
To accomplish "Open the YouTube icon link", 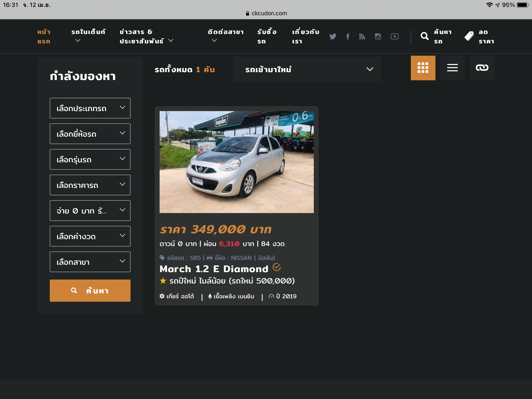I will tap(395, 36).
